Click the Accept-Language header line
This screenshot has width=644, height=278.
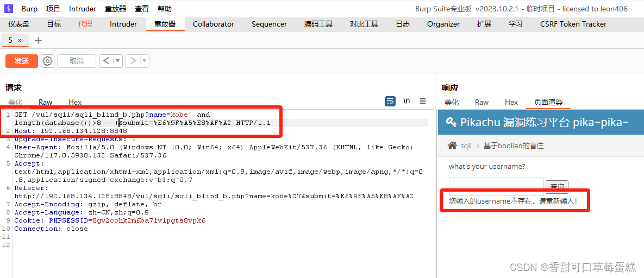(82, 212)
